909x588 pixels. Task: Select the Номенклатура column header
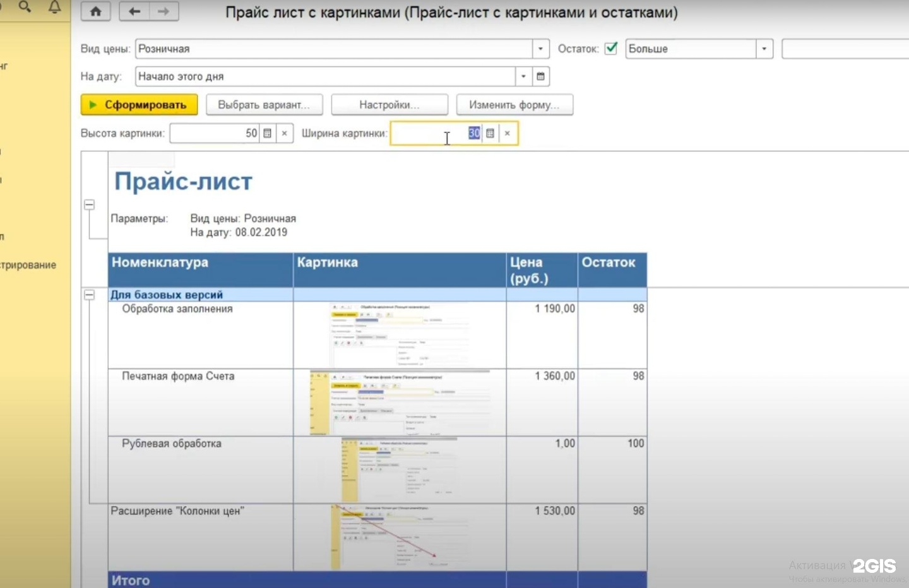[x=201, y=270]
